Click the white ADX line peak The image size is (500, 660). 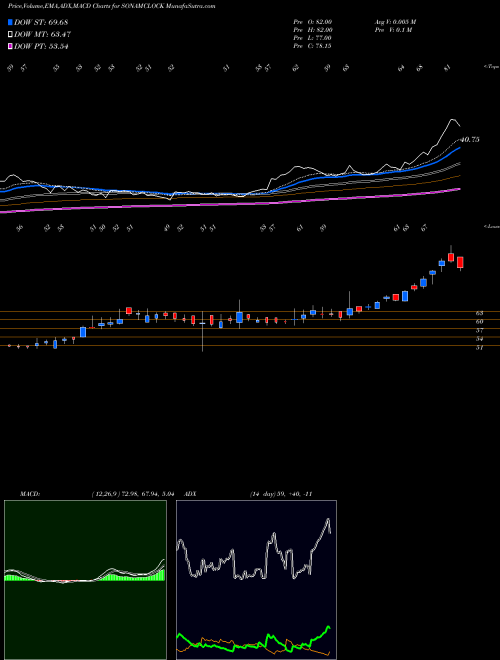328,520
